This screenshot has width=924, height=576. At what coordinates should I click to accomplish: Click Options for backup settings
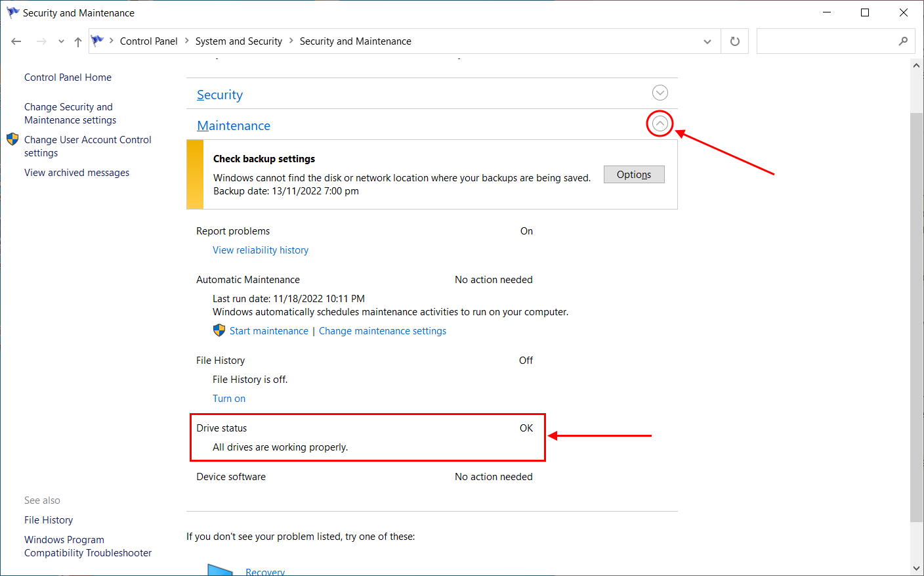[634, 174]
